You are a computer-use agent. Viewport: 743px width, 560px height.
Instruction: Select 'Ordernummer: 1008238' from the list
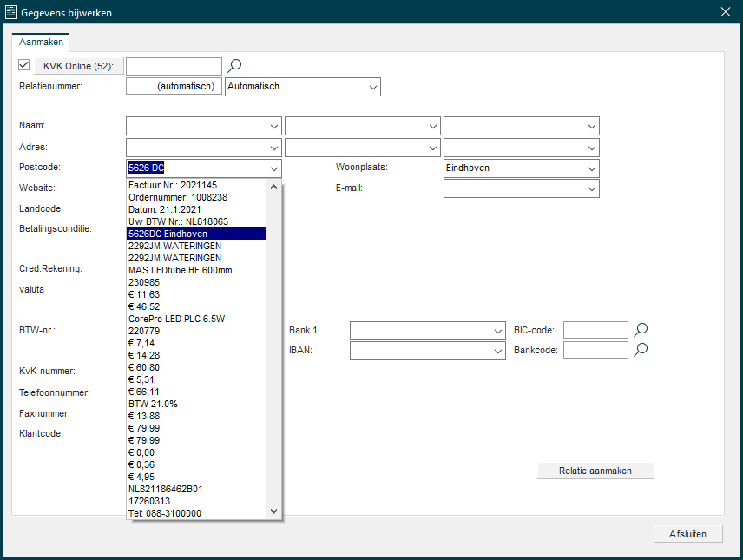pyautogui.click(x=197, y=197)
